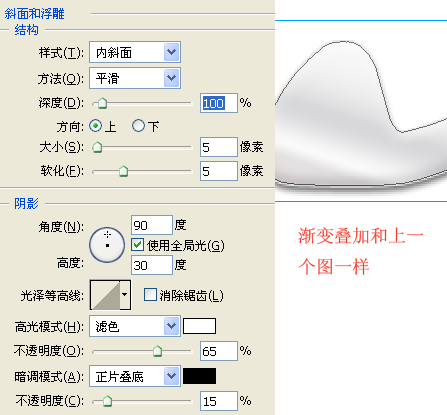447x415 pixels.
Task: Click the 光泽等高线 gloss contour thumbnail
Action: click(x=105, y=295)
